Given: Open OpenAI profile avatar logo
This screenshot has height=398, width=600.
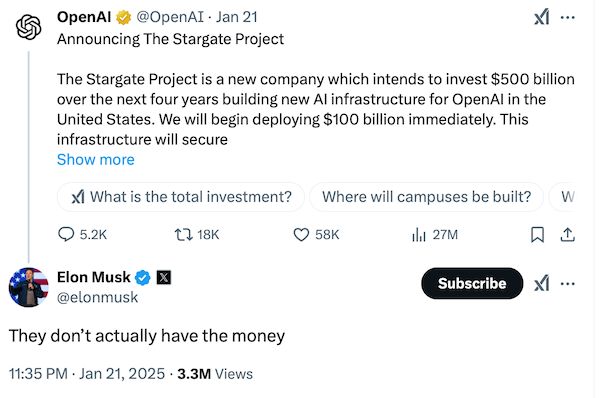Looking at the screenshot, I should (x=29, y=27).
